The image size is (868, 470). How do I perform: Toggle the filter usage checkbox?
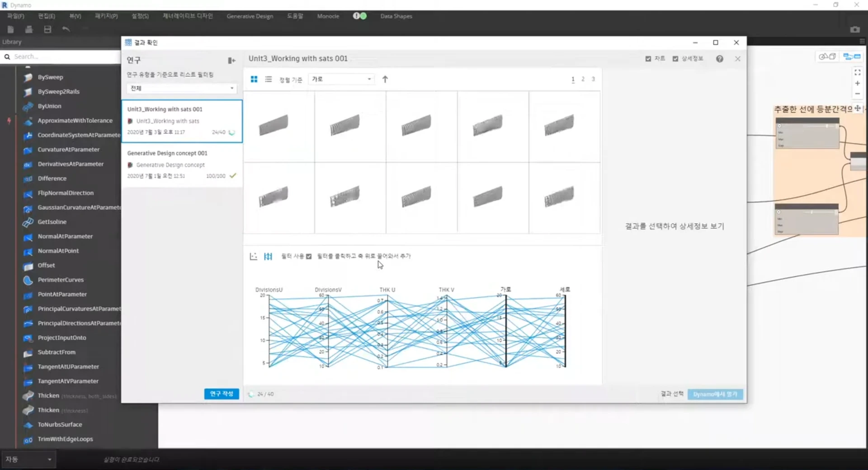pos(309,256)
